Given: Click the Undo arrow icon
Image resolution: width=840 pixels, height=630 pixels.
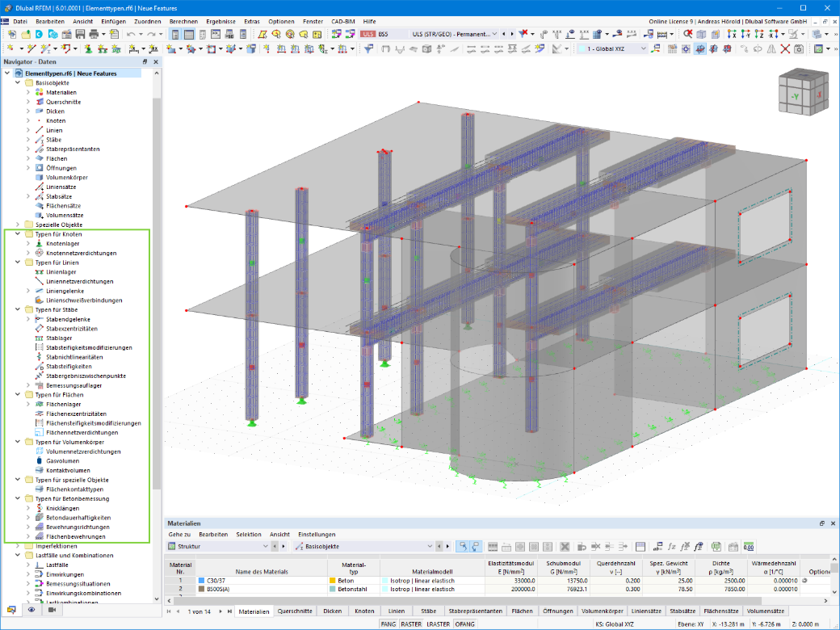Looking at the screenshot, I should tap(131, 34).
